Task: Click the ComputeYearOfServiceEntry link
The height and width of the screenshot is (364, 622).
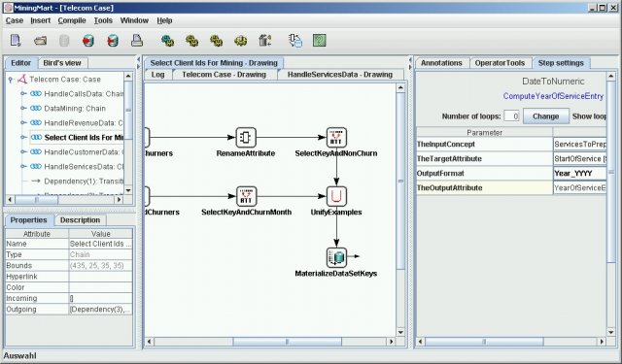Action: 553,96
